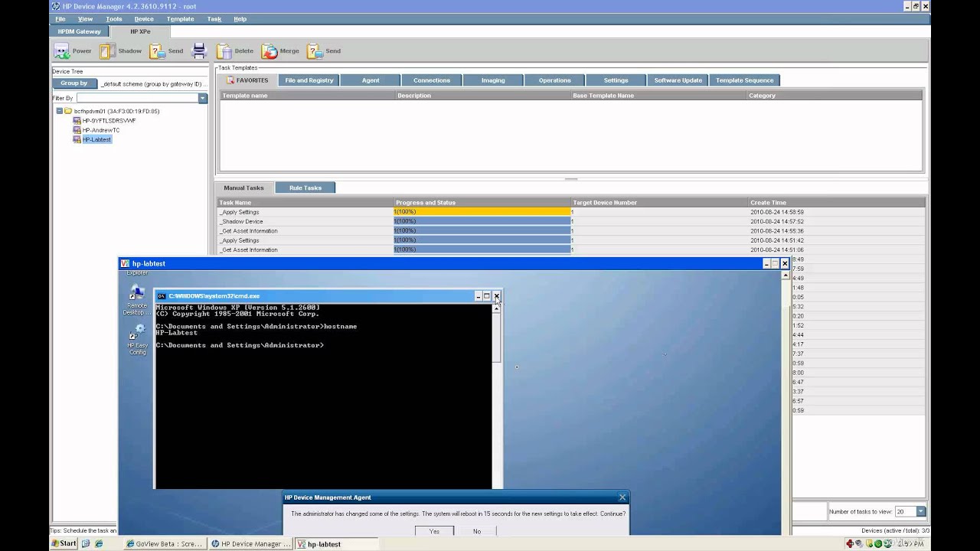Open the Device menu
The image size is (980, 551).
[144, 19]
